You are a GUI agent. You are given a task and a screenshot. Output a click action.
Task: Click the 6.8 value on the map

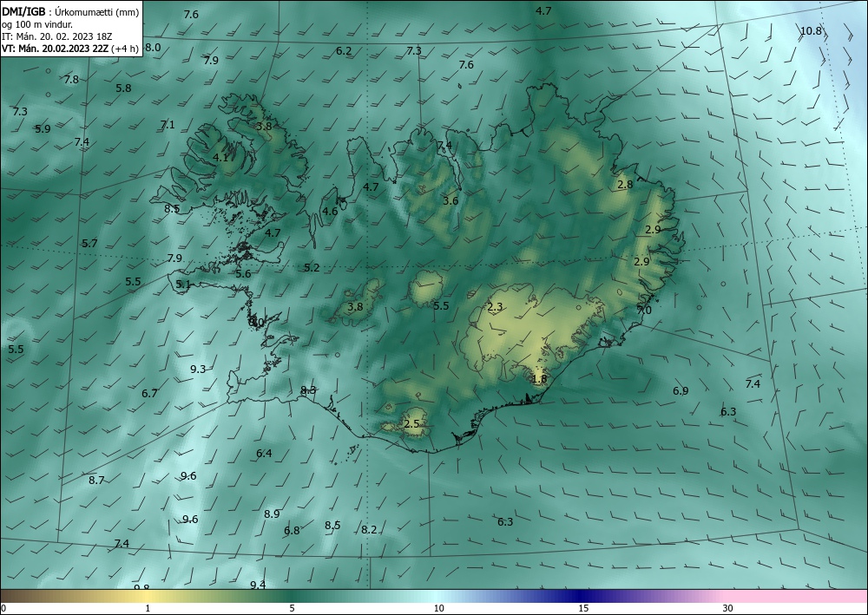(x=292, y=531)
